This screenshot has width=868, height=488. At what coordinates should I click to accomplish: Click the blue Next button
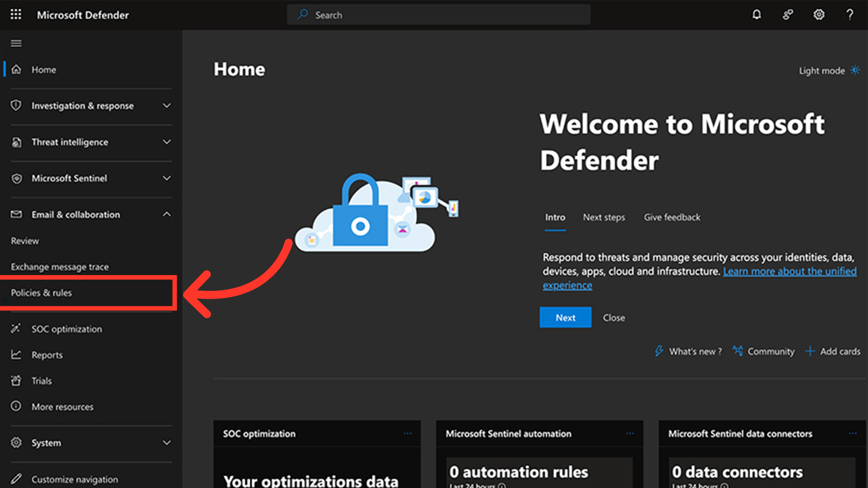pos(565,318)
